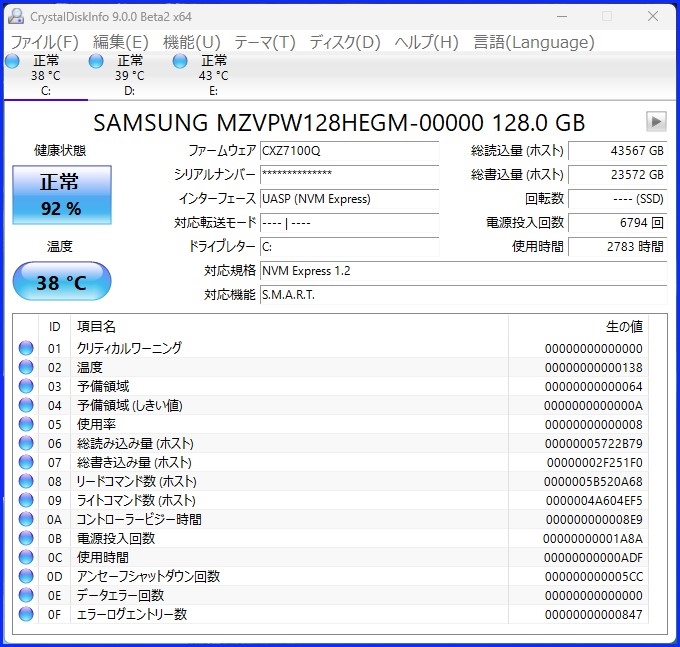The width and height of the screenshot is (680, 647).
Task: Click the status orb for ライトコマンド数 (ホスト)
Action: 26,500
